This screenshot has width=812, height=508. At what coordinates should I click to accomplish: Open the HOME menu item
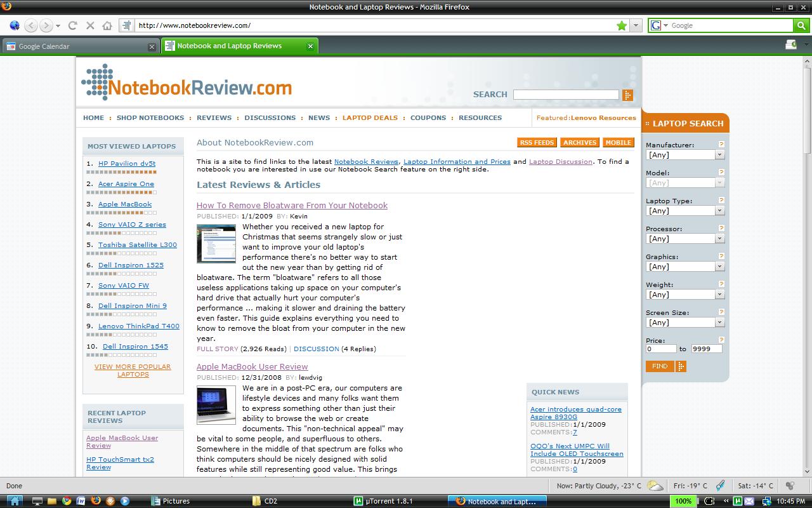[x=93, y=117]
